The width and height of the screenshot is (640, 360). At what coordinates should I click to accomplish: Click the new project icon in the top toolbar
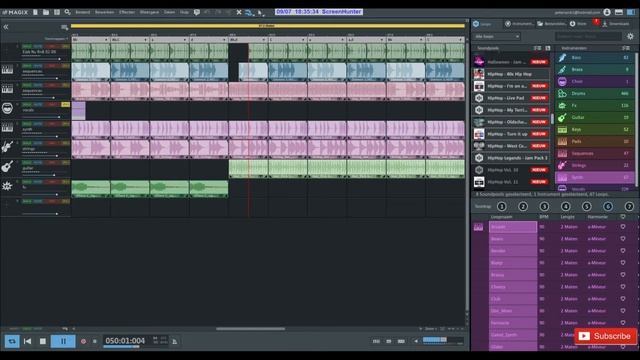(36, 12)
